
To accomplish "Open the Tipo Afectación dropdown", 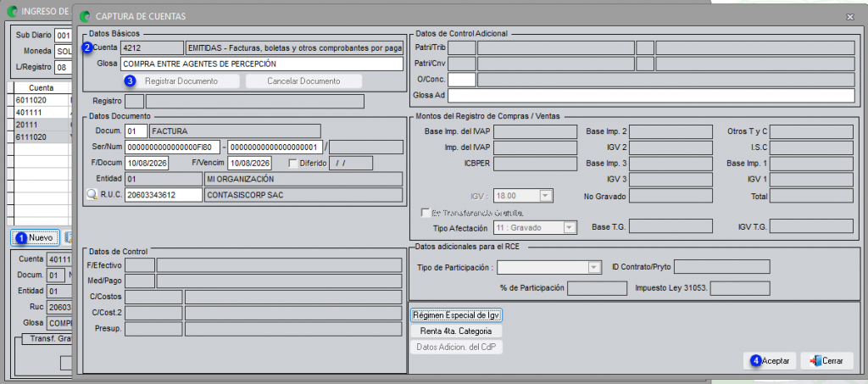I will (569, 227).
